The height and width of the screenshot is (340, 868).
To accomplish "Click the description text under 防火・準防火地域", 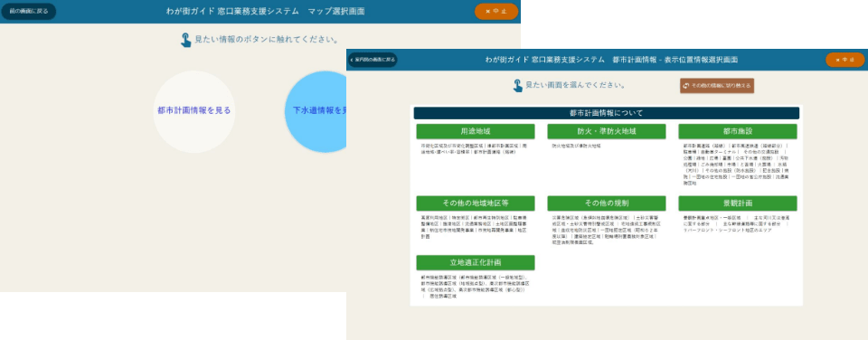I will pyautogui.click(x=576, y=146).
